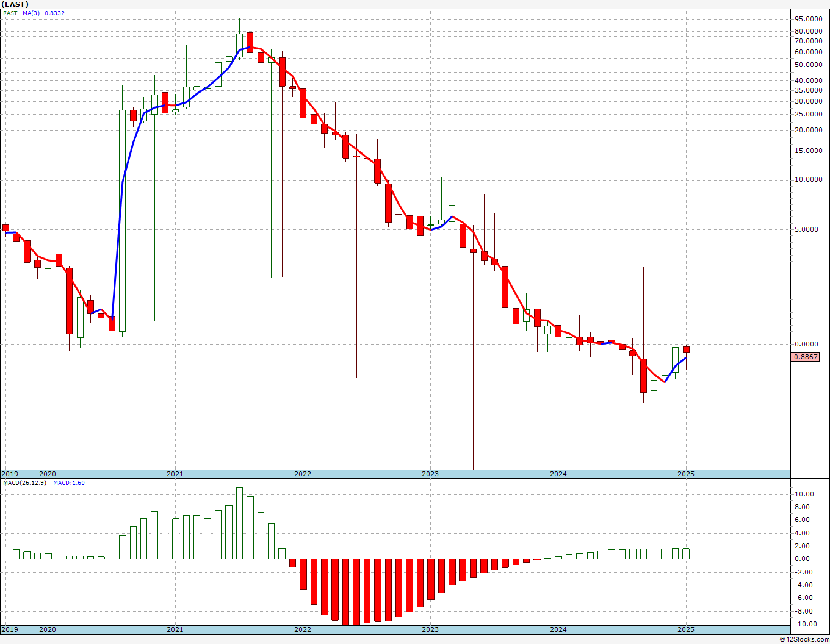Select 2022 on the MACD panel time axis
Screen dimensions: 830x644
click(303, 629)
